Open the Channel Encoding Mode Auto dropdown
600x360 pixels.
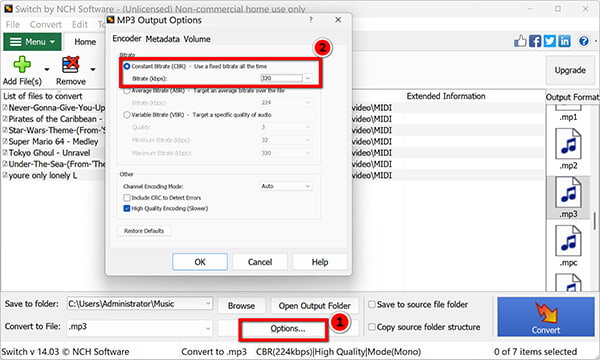(308, 186)
